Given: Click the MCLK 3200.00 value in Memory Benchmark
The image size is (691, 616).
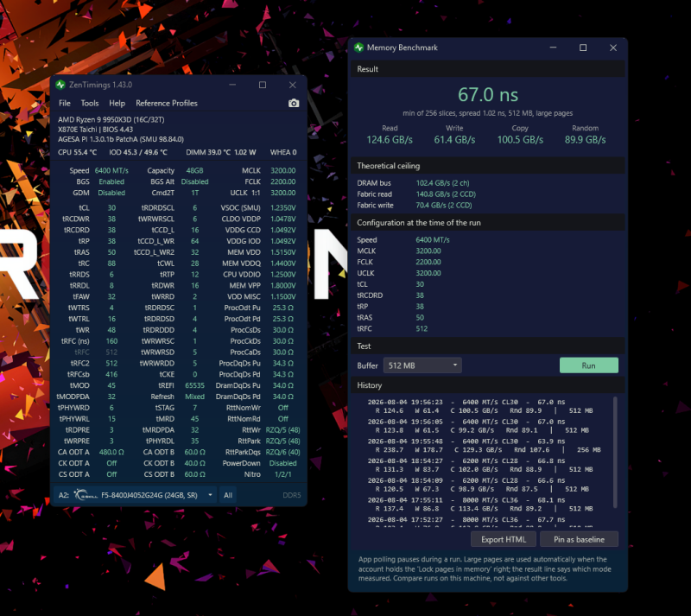Looking at the screenshot, I should click(428, 251).
